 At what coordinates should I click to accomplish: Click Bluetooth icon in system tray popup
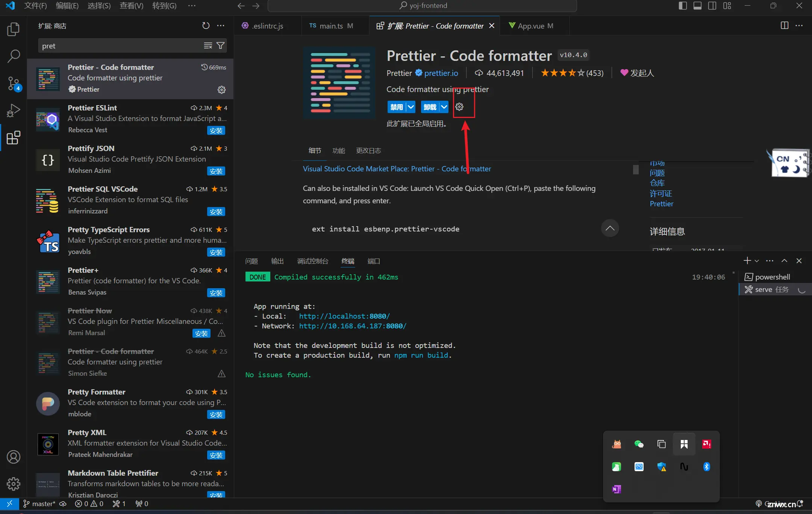click(707, 467)
